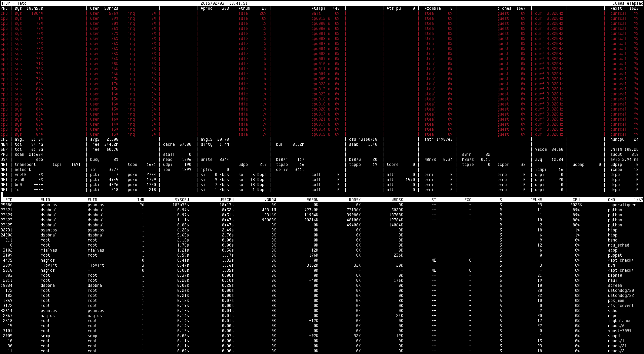Click the 433.1M VGROW value
644x354 pixels.
pos(269,210)
